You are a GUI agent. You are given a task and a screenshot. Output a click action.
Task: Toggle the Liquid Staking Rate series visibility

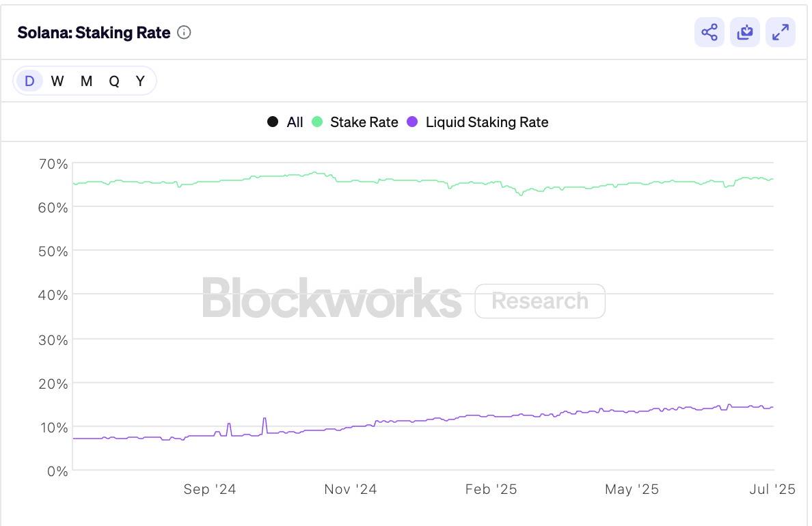[487, 122]
